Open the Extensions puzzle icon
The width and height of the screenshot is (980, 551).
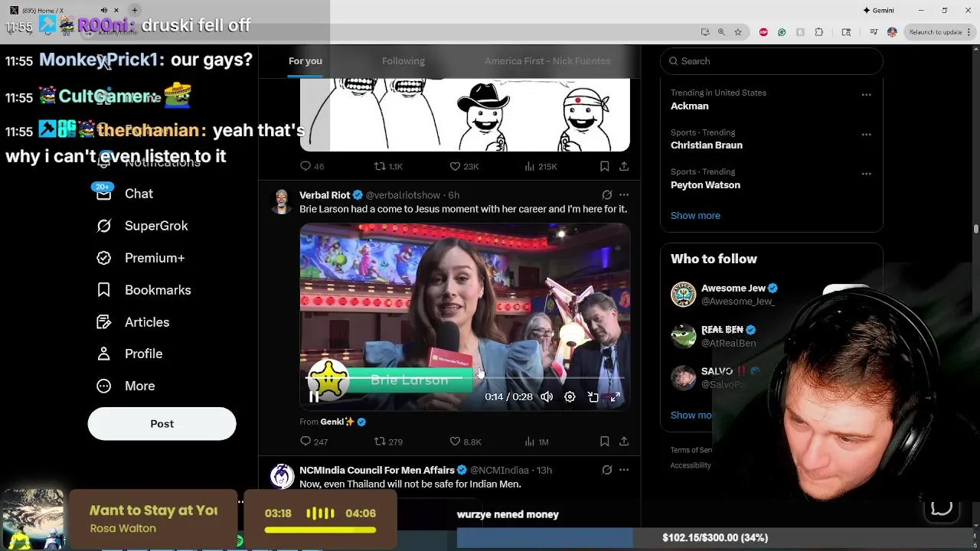coord(819,32)
